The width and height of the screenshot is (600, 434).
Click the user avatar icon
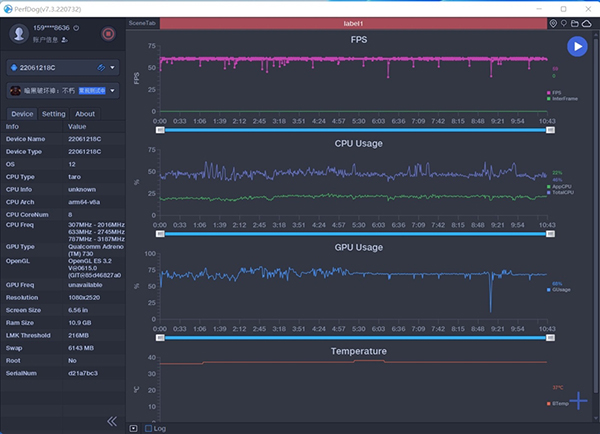pos(18,34)
